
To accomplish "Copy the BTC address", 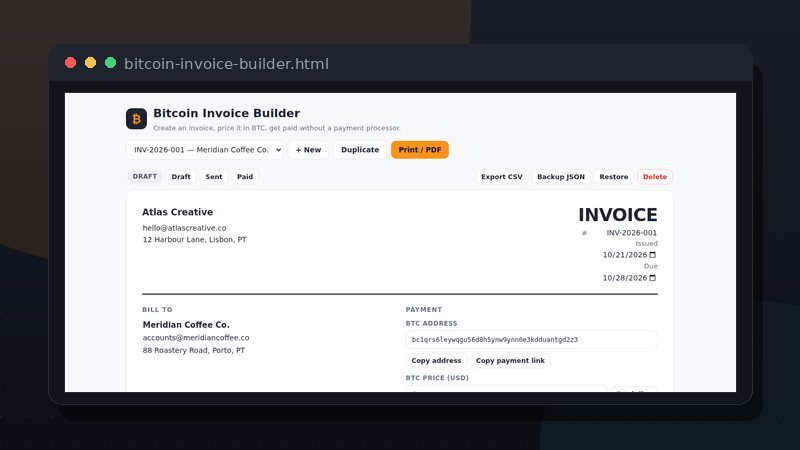I will [x=436, y=360].
